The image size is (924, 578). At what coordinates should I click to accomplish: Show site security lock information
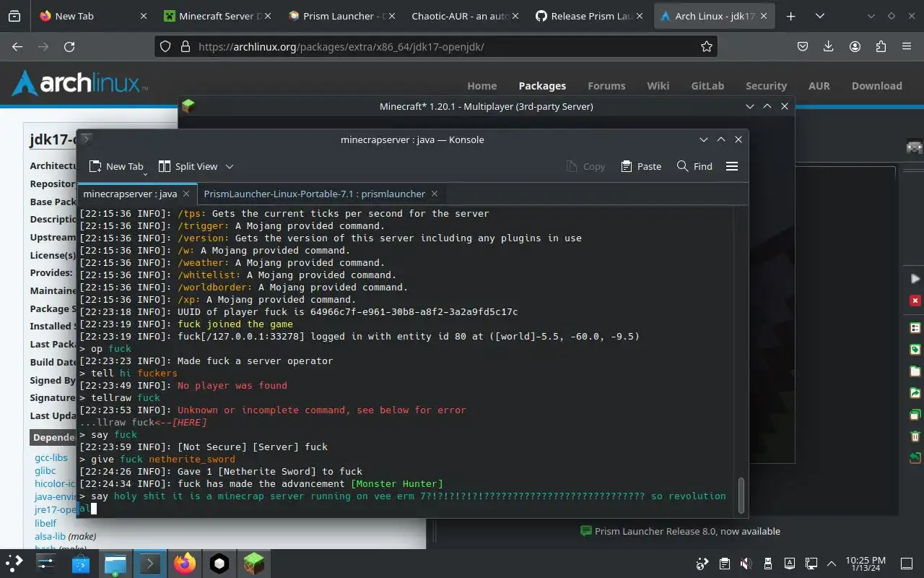pos(185,46)
